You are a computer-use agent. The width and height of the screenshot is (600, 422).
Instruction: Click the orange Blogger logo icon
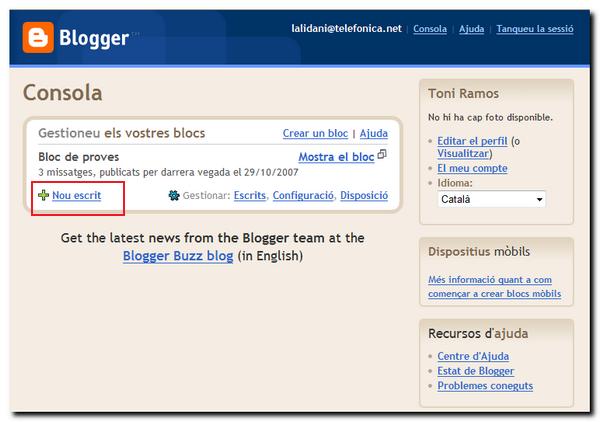pyautogui.click(x=38, y=37)
